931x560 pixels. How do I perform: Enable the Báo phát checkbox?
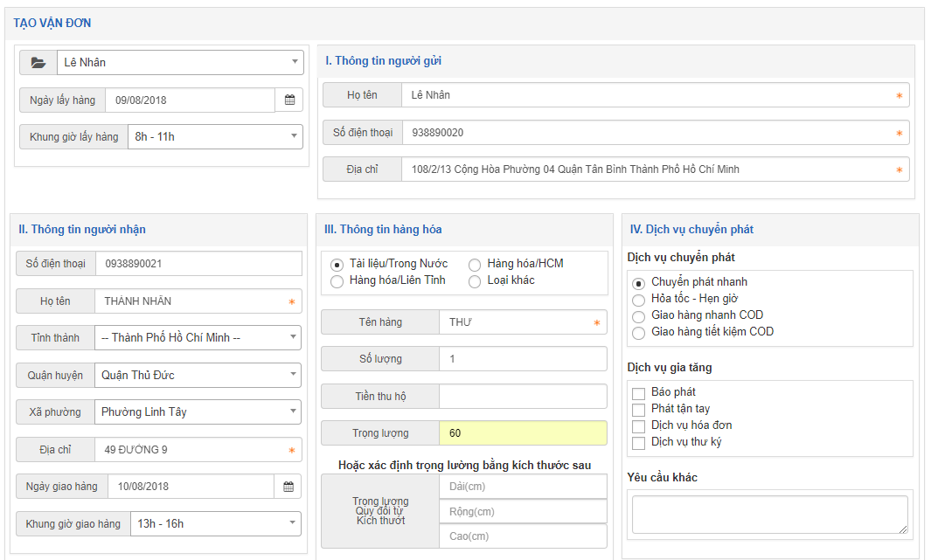[x=639, y=393]
